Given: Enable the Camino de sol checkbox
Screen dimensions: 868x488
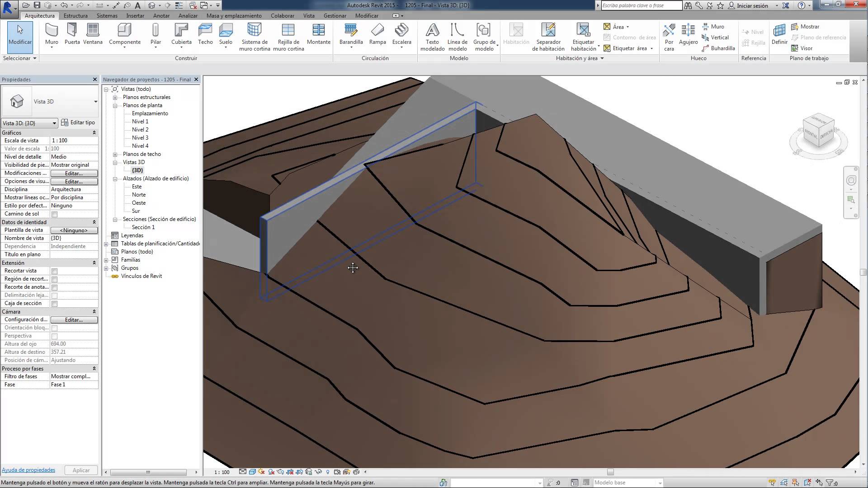Looking at the screenshot, I should (x=54, y=214).
